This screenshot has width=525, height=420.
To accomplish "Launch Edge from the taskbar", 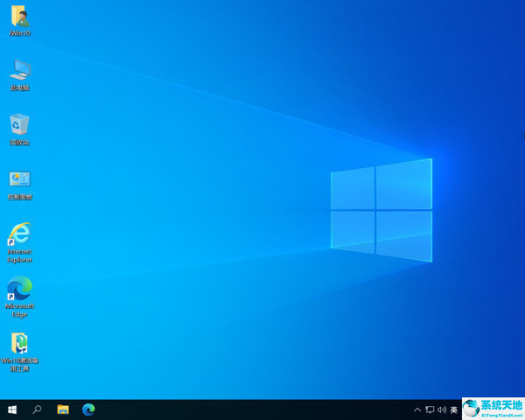I will pos(88,409).
